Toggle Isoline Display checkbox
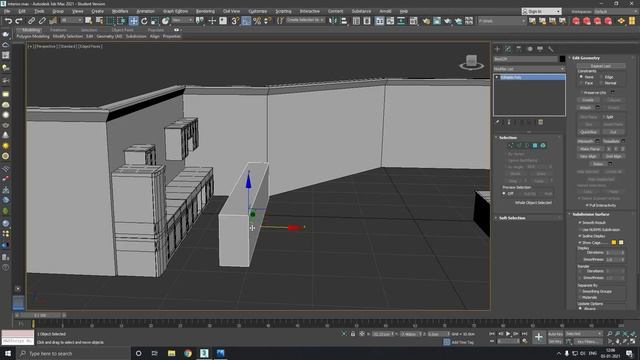 580,236
